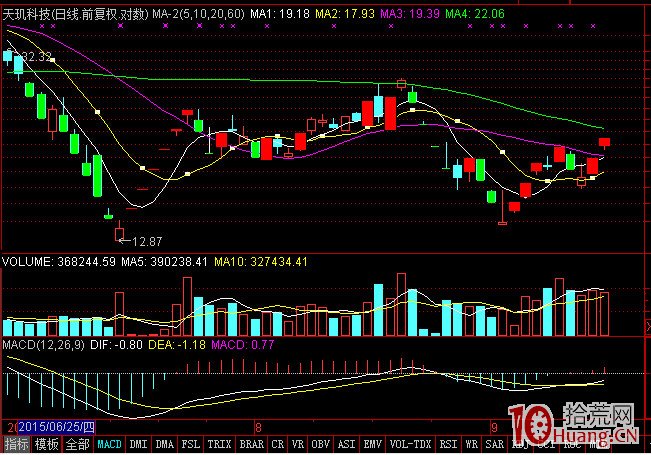651x455 pixels.
Task: Open the RSI indicator tab
Action: (447, 444)
